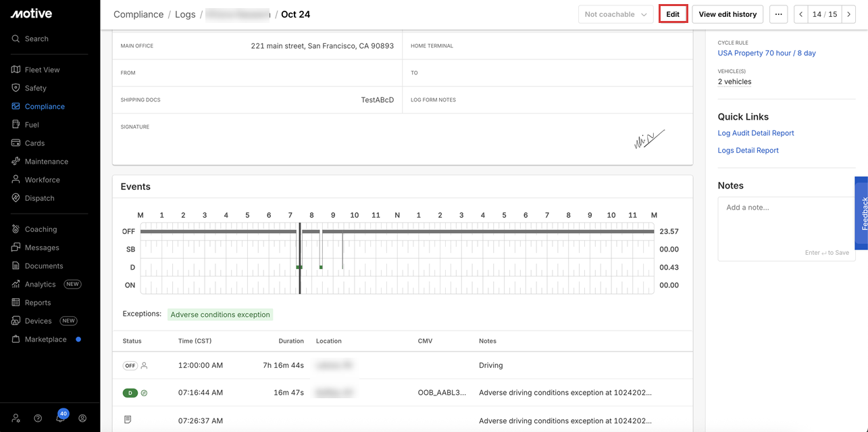Image resolution: width=868 pixels, height=432 pixels.
Task: Open Fleet View in the sidebar
Action: (42, 70)
